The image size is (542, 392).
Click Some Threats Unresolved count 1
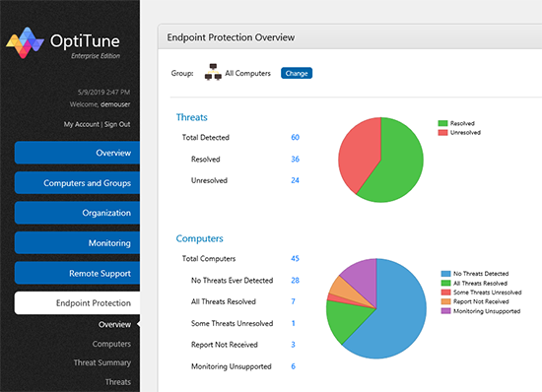point(293,323)
